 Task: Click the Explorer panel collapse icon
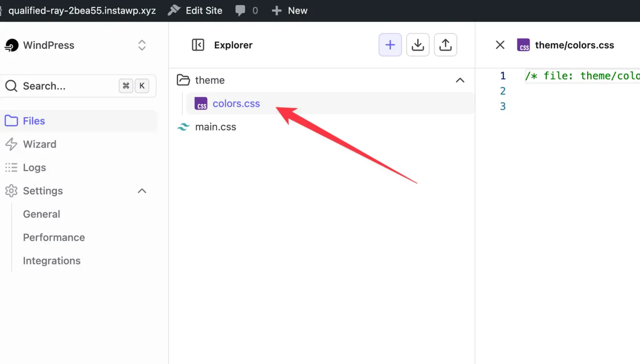pyautogui.click(x=198, y=45)
